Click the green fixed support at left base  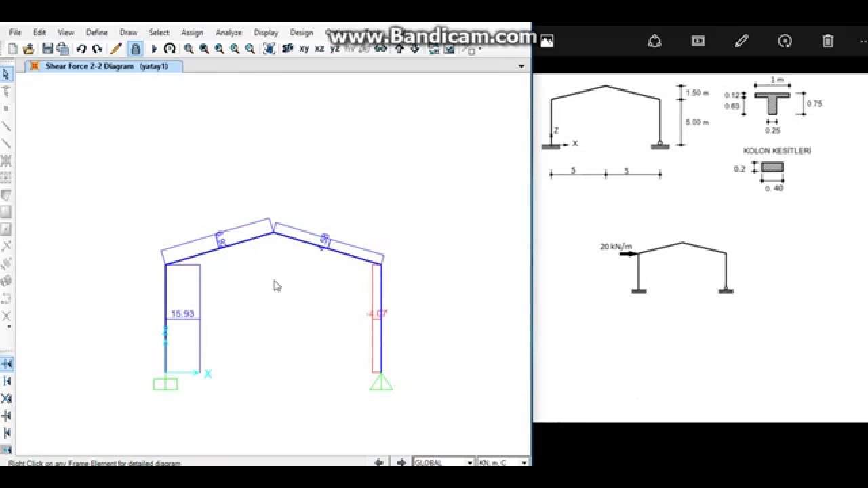point(165,384)
